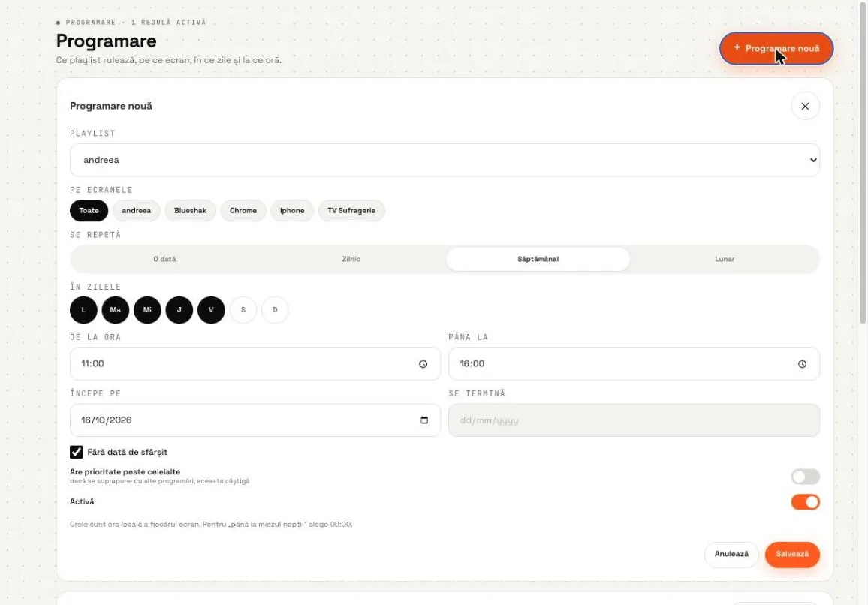
Task: Enable Are prioritate peste celelalte toggle
Action: (805, 477)
